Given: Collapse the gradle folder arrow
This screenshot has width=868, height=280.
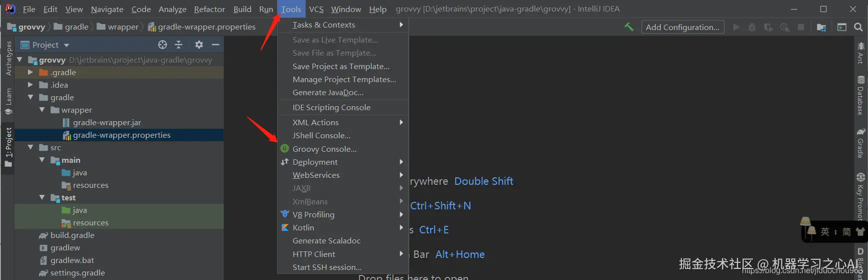Looking at the screenshot, I should pos(31,97).
